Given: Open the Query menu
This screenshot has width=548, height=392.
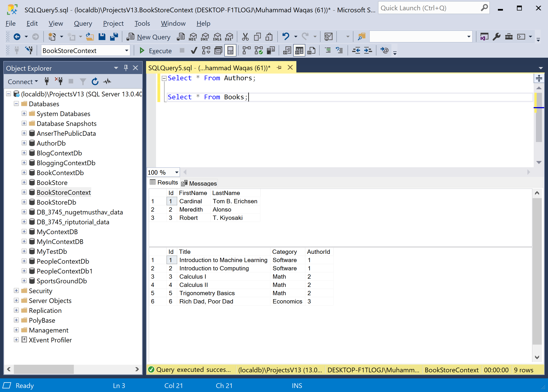Looking at the screenshot, I should [x=83, y=23].
